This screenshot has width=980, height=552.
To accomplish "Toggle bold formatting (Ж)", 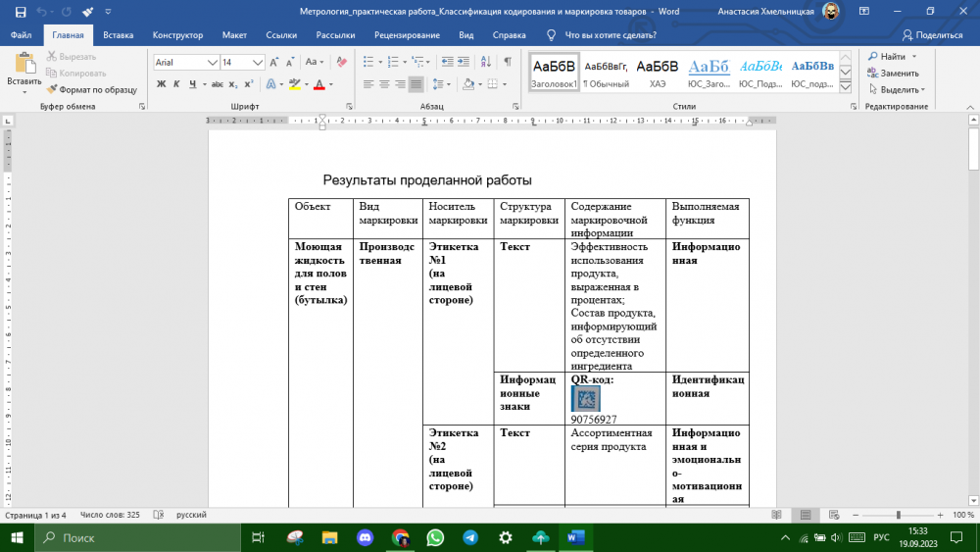I will click(x=162, y=84).
